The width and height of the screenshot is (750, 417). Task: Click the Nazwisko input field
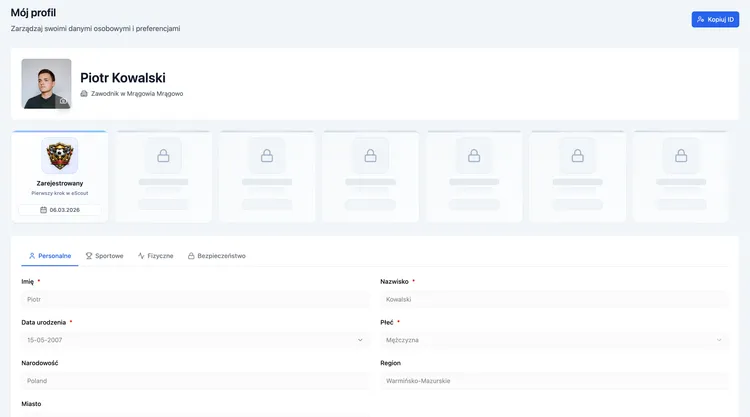tap(554, 299)
